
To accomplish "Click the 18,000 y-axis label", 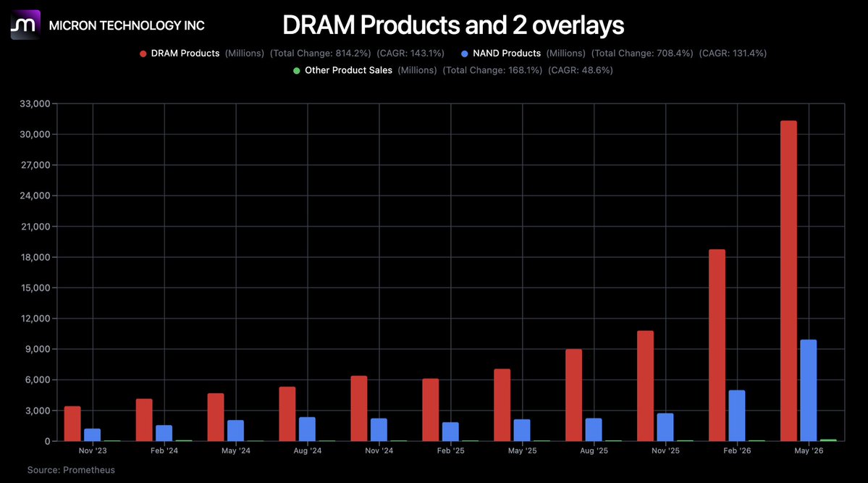I will click(35, 257).
